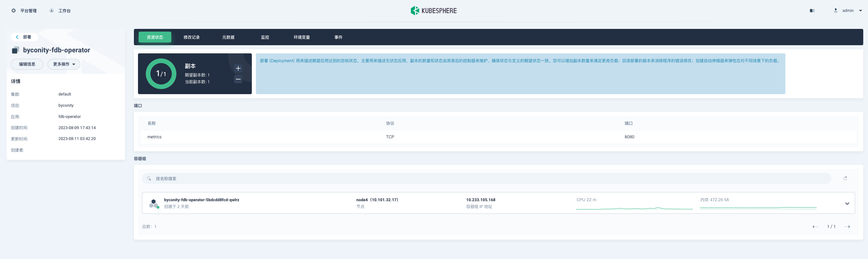Click the pod icon for byconity-fdb-operator-5bdcdd8fcd-qwlrz
The width and height of the screenshot is (868, 259).
click(154, 203)
